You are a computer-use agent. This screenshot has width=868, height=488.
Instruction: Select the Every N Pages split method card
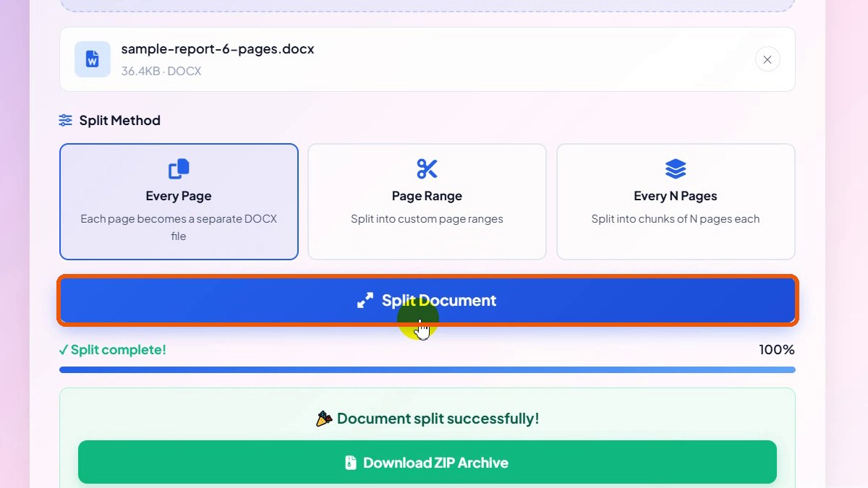point(676,202)
